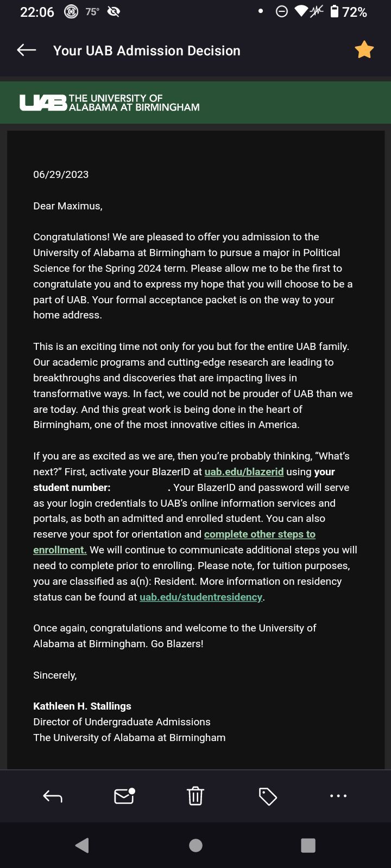Tap the Kathleen H. Stallings signature name
This screenshot has height=868, width=391.
coord(82,706)
